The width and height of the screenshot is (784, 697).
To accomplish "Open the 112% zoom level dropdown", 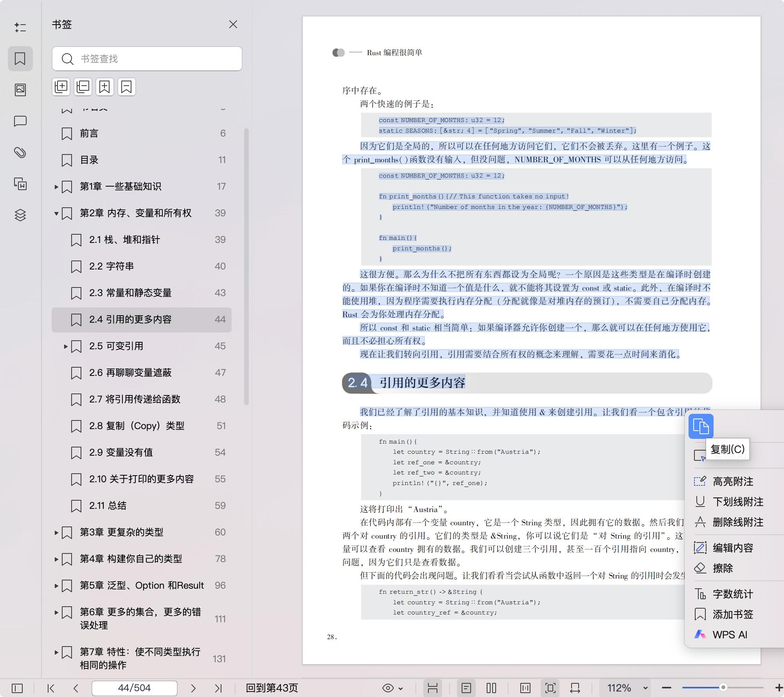I will tap(646, 688).
